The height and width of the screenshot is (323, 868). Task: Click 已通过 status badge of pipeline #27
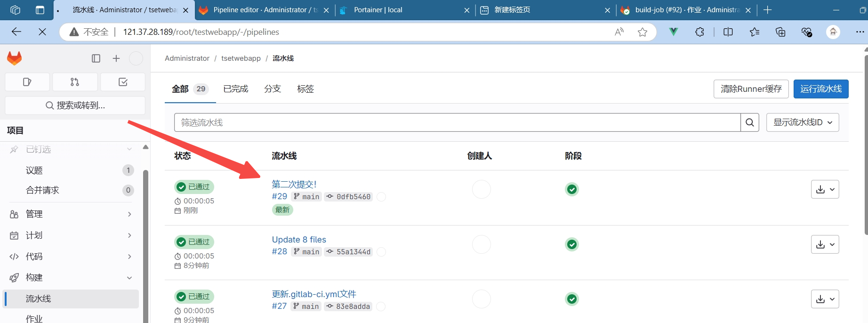pos(194,297)
